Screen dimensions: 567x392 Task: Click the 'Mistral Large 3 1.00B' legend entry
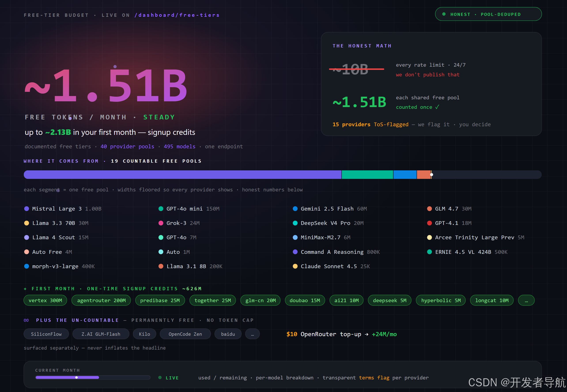click(x=63, y=209)
